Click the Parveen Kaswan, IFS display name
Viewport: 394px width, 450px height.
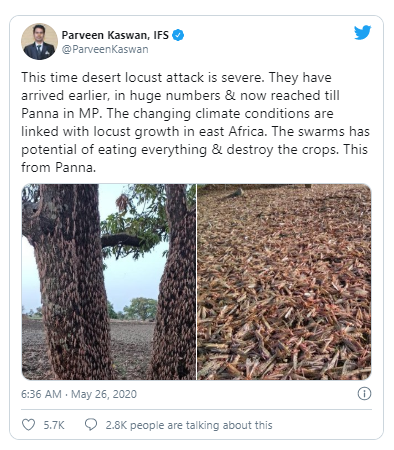pyautogui.click(x=115, y=35)
